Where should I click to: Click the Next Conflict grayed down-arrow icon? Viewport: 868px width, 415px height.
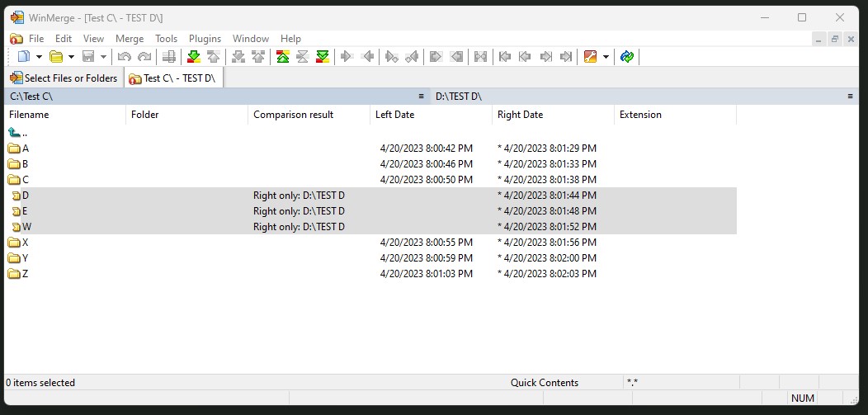(x=238, y=56)
